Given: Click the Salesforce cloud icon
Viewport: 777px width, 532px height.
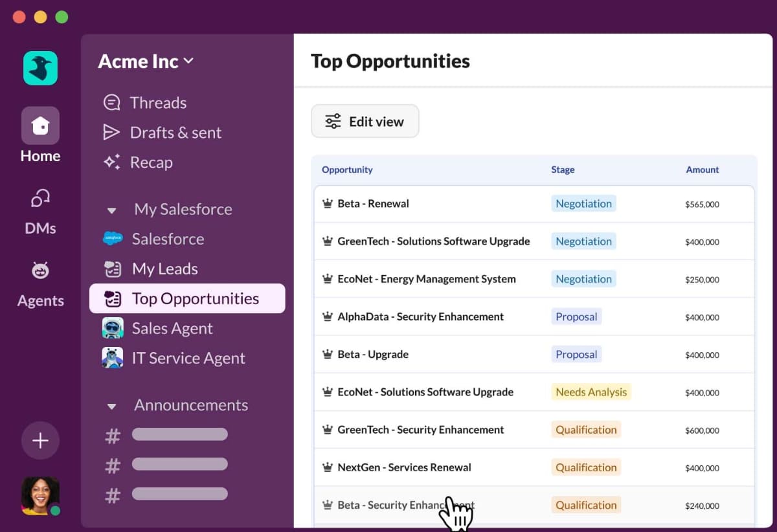Looking at the screenshot, I should click(x=113, y=239).
